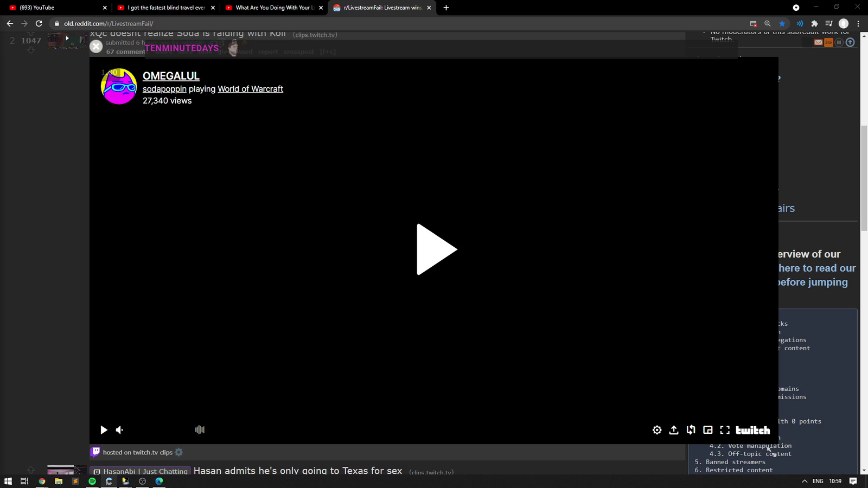The width and height of the screenshot is (868, 488).
Task: Open the Twitch player settings gear
Action: coord(657,430)
